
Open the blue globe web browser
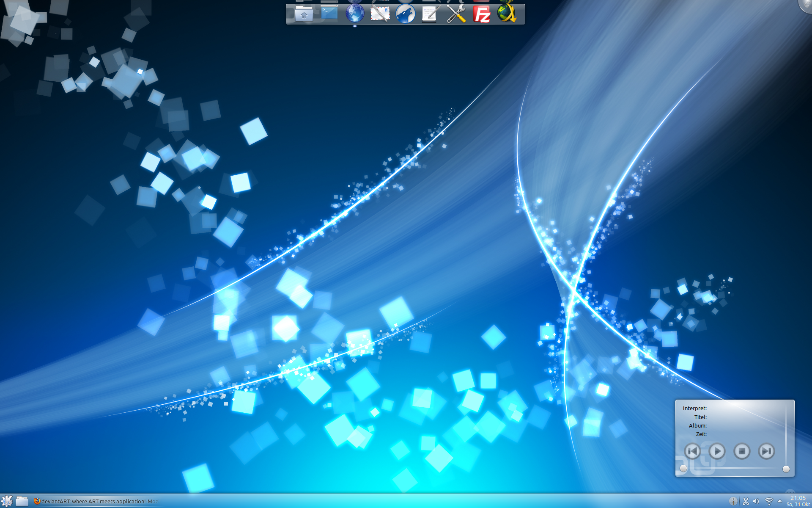[x=355, y=13]
